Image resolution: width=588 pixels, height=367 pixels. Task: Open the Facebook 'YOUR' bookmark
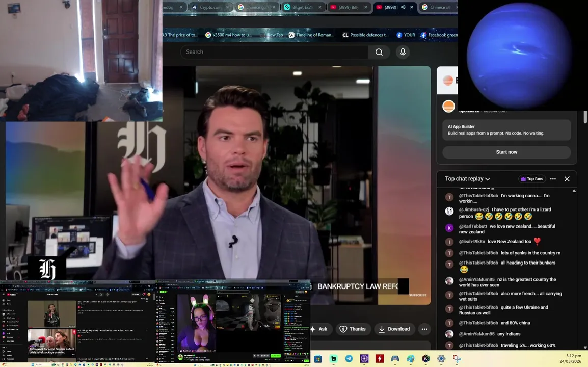point(406,35)
